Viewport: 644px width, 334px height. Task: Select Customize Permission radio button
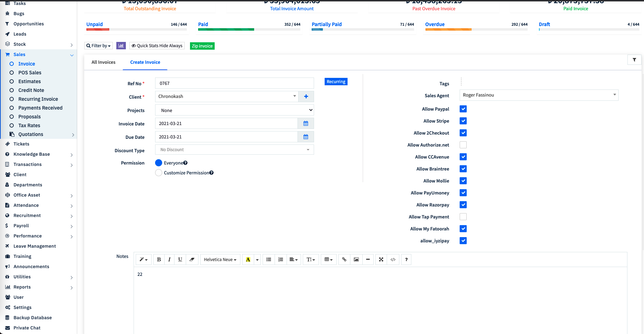pyautogui.click(x=159, y=173)
